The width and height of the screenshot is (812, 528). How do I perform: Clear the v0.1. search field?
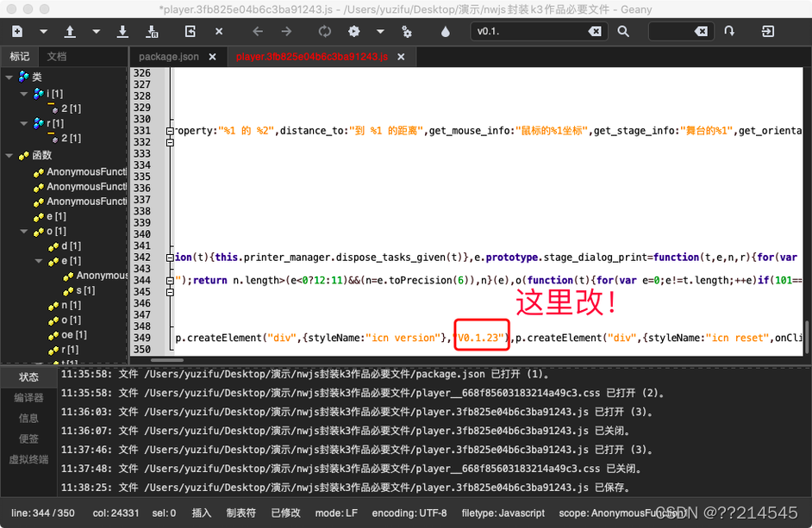pos(595,32)
